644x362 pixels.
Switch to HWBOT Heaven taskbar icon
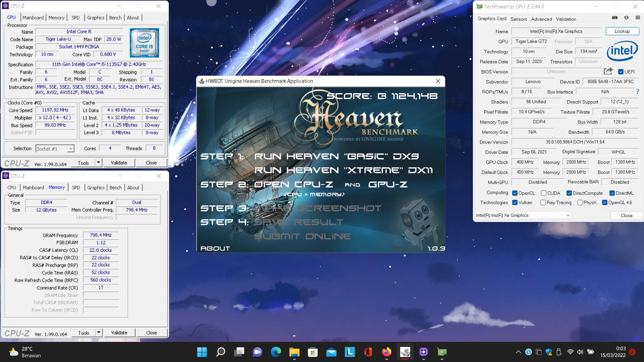pos(405,352)
